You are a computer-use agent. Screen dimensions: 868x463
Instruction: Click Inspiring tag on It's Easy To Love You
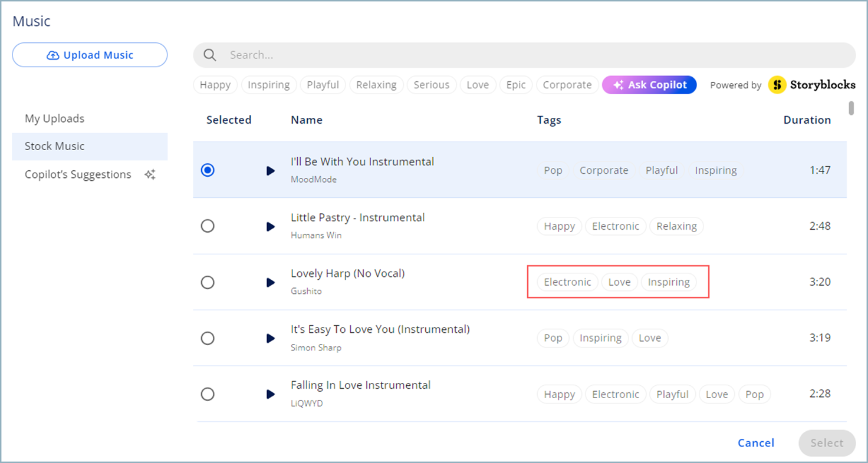click(x=600, y=338)
